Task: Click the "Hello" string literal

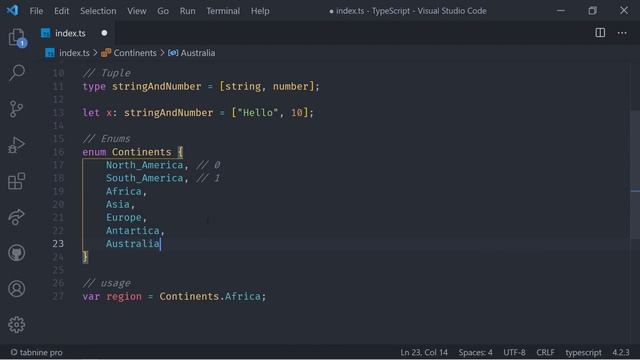Action: tap(258, 113)
